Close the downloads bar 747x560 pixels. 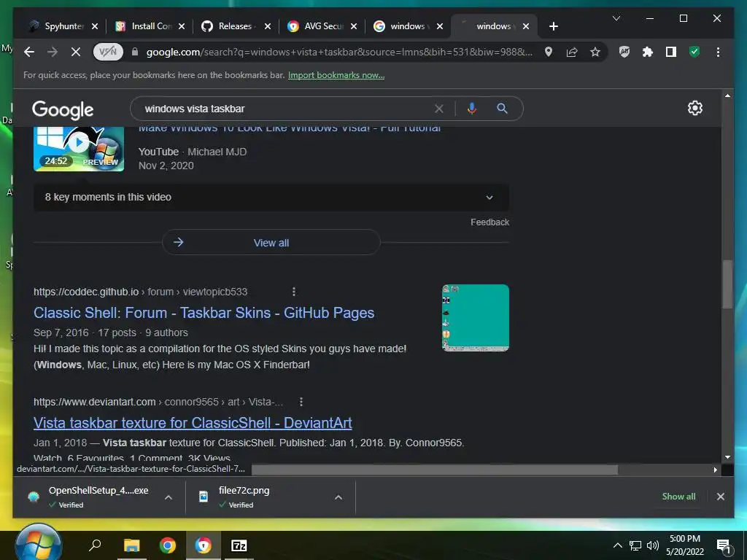(x=720, y=496)
